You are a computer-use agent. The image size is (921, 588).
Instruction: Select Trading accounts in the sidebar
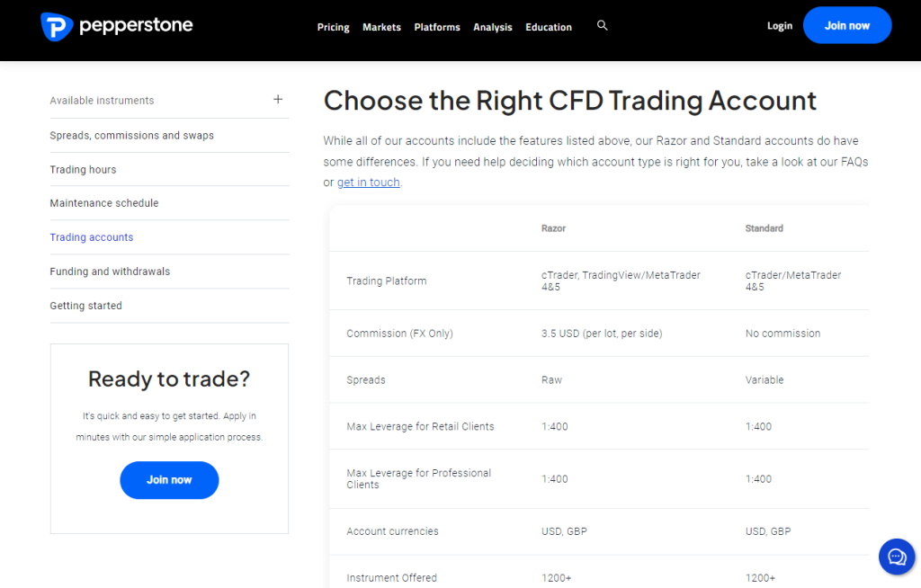point(91,236)
